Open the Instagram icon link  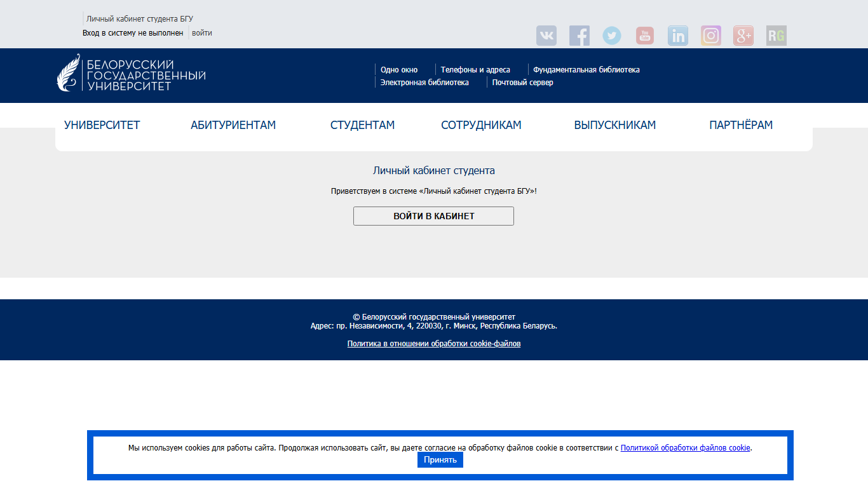711,36
